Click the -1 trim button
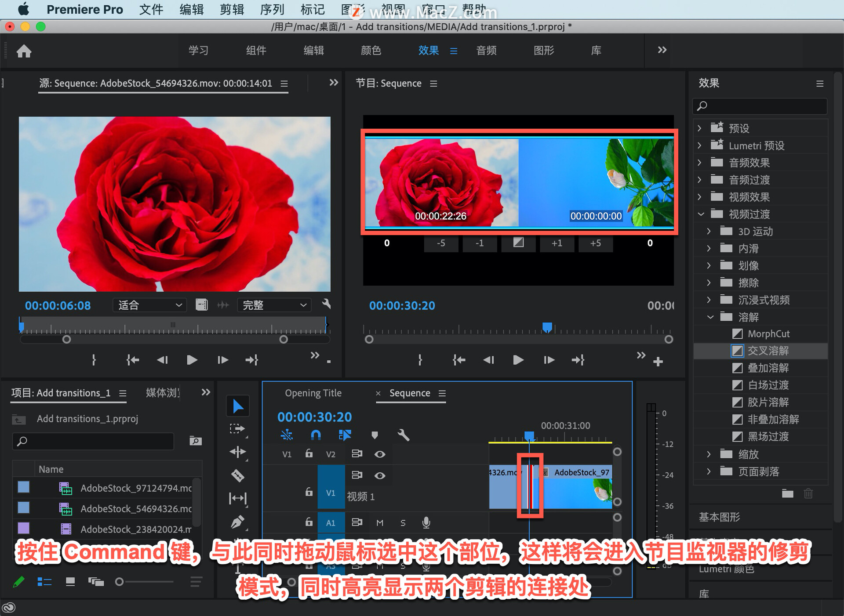The height and width of the screenshot is (616, 844). click(479, 243)
